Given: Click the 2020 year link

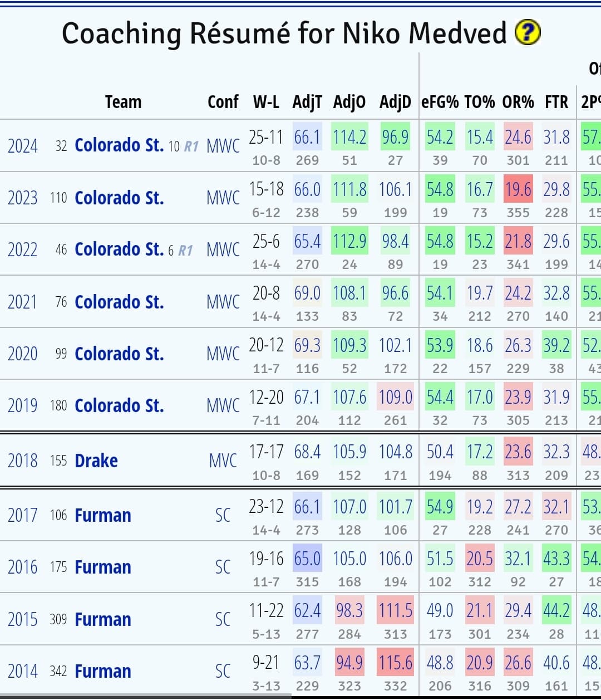Looking at the screenshot, I should point(23,354).
